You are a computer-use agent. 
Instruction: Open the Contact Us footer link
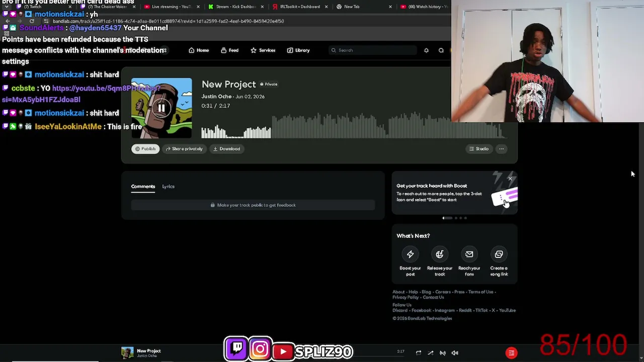point(433,298)
